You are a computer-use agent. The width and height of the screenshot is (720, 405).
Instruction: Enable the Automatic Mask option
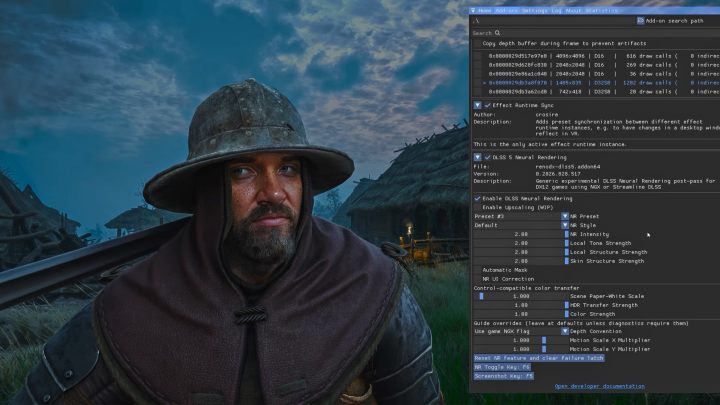tap(478, 270)
